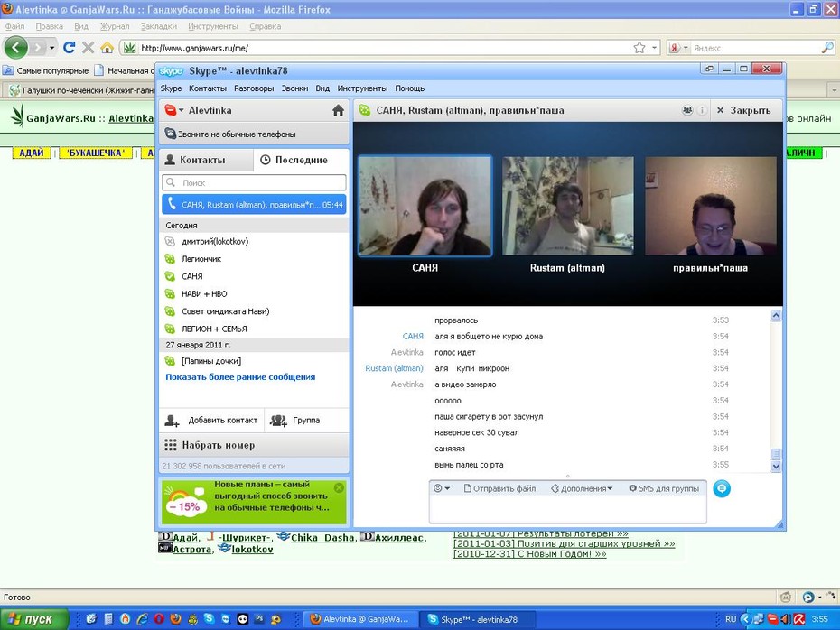Open add participants icon in conversation header
Screen dimensions: 840x630
click(x=687, y=110)
